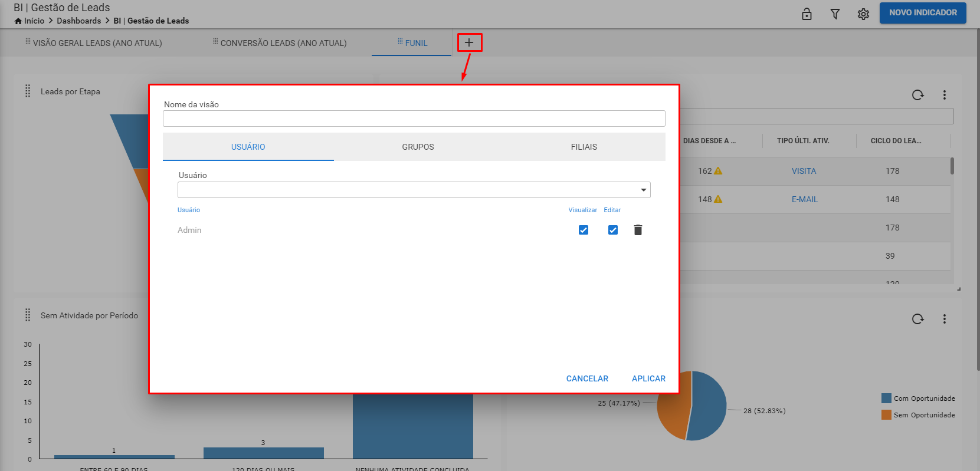Click Com Oportunidade legend swatch
This screenshot has height=471, width=980.
coord(886,398)
